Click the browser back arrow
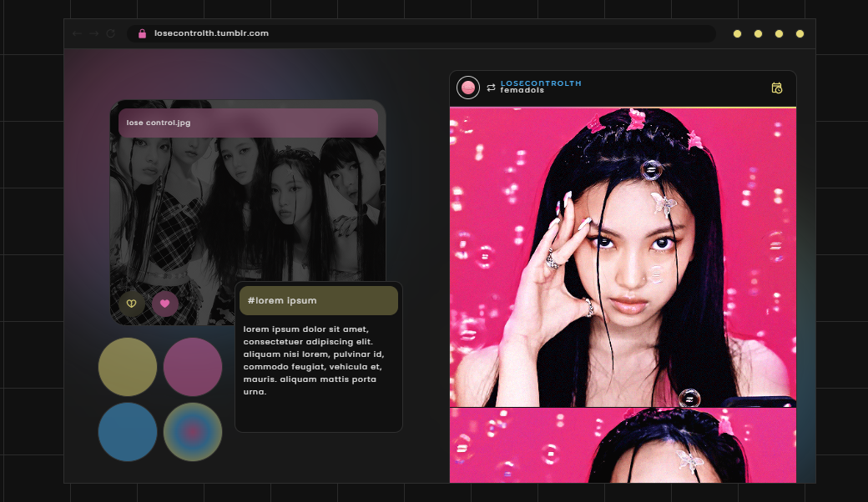 (77, 33)
